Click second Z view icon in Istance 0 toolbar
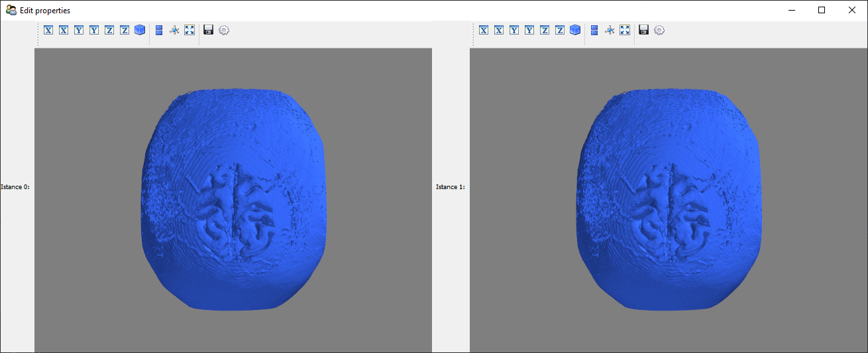 (x=125, y=30)
